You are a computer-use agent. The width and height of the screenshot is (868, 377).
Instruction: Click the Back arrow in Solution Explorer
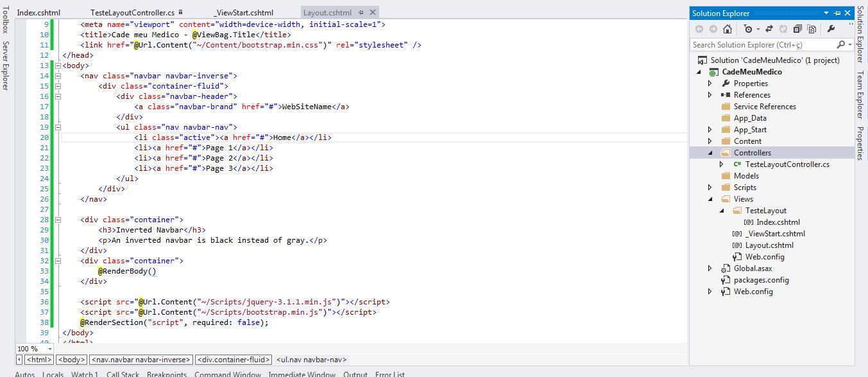tap(699, 29)
